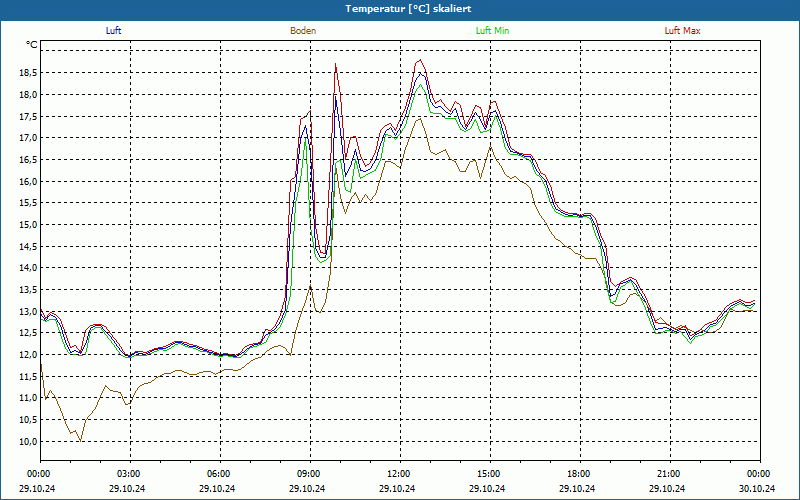Image resolution: width=800 pixels, height=500 pixels.
Task: Click the 17,5 y-axis value
Action: coord(28,116)
